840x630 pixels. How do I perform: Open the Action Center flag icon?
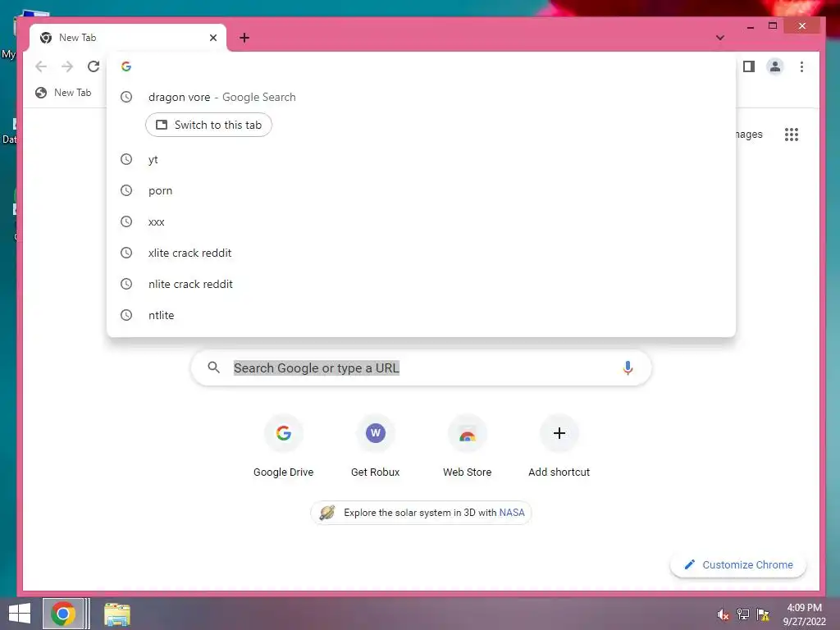coord(763,614)
